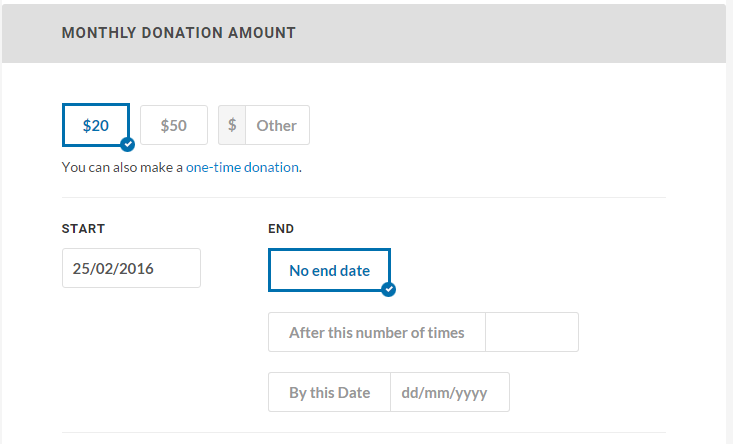This screenshot has height=444, width=733.
Task: Choose the $50 donation amount
Action: click(x=174, y=125)
